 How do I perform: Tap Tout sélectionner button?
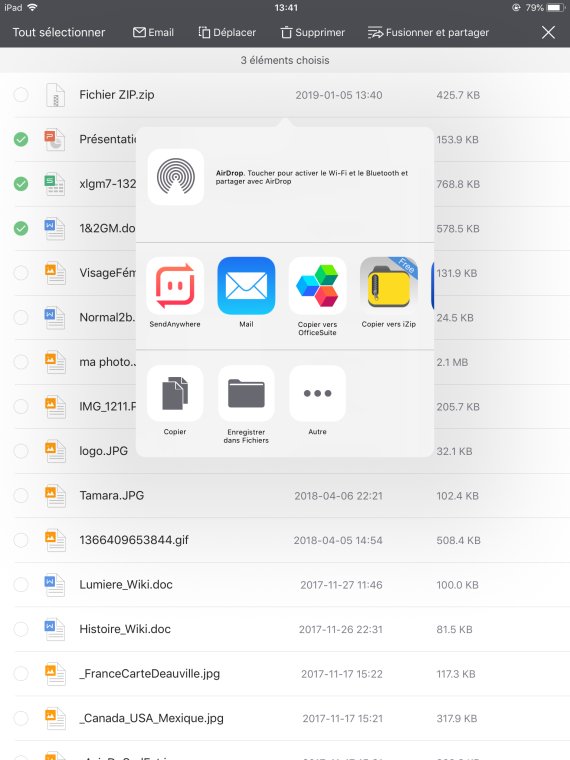(x=59, y=32)
